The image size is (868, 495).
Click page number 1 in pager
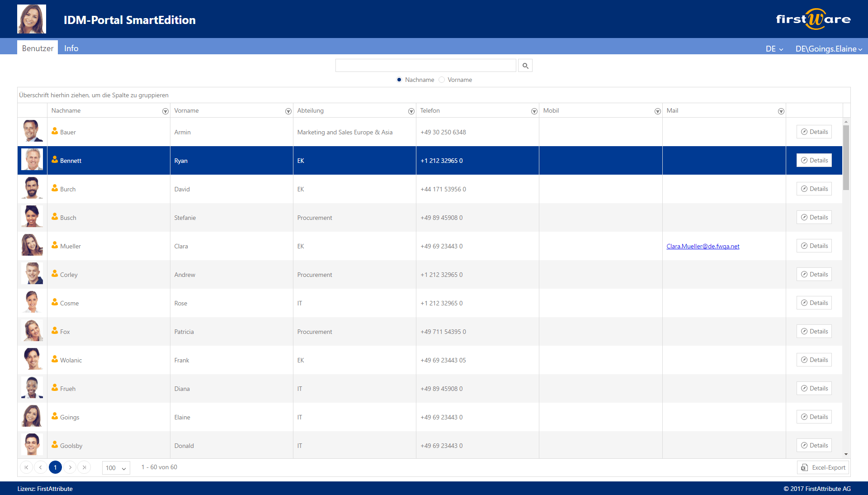pyautogui.click(x=55, y=467)
